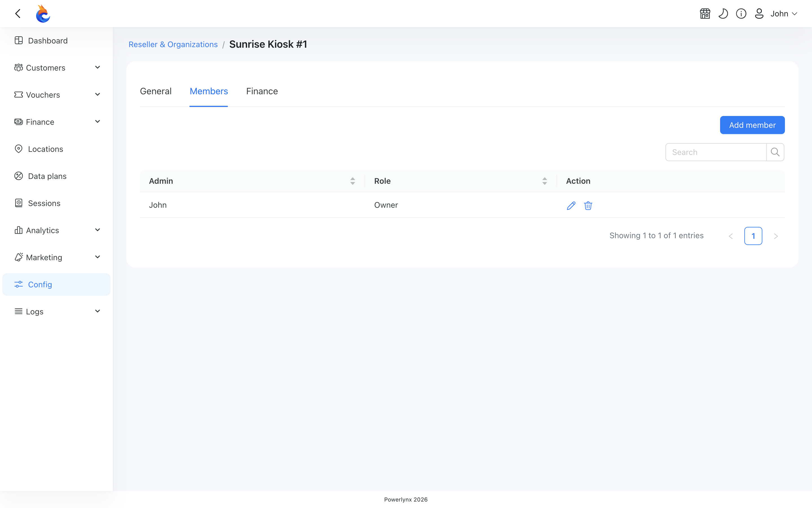812x508 pixels.
Task: Go to Dashboard in sidebar
Action: pos(56,41)
